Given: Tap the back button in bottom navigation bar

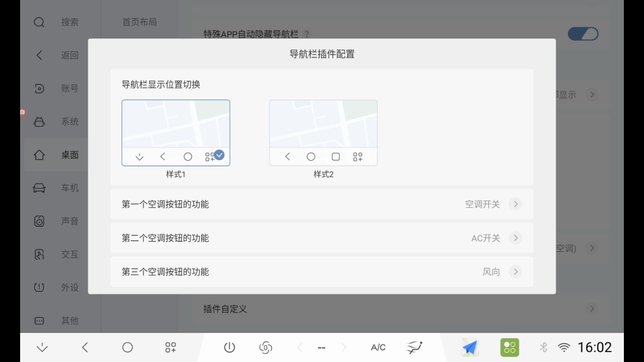Looking at the screenshot, I should [85, 348].
